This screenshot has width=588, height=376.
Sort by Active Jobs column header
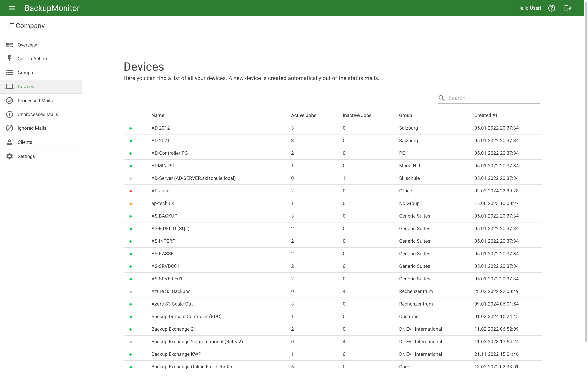(x=303, y=115)
